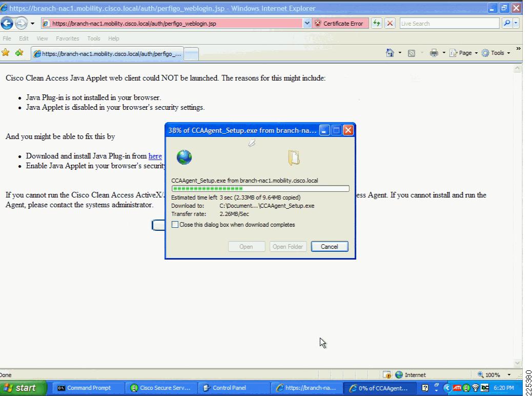Image resolution: width=532 pixels, height=396 pixels.
Task: Expand hidden system tray icons
Action: (447, 388)
